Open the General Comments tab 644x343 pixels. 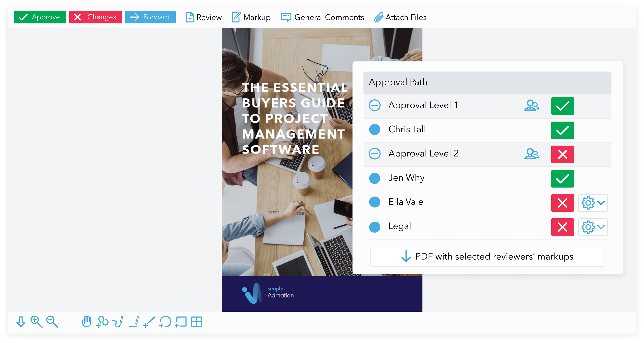tap(323, 17)
